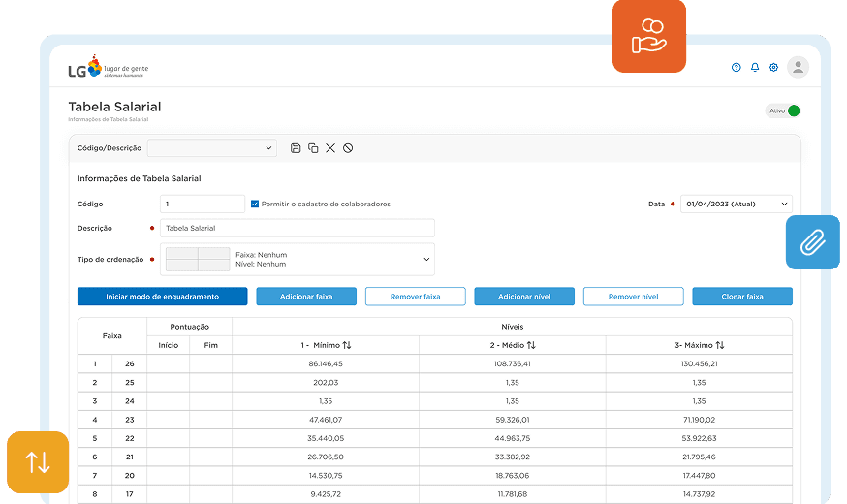The image size is (847, 504).
Task: Click the user profile avatar
Action: (798, 67)
